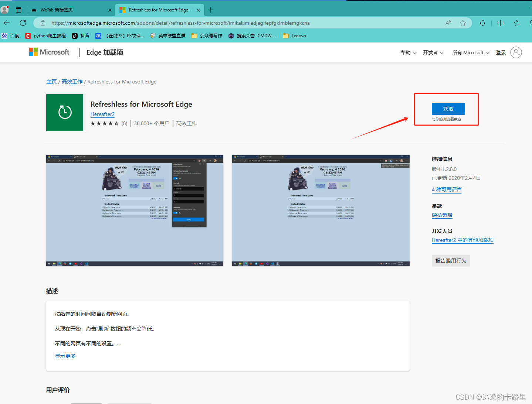Activate the read aloud icon
The height and width of the screenshot is (404, 532).
click(448, 23)
